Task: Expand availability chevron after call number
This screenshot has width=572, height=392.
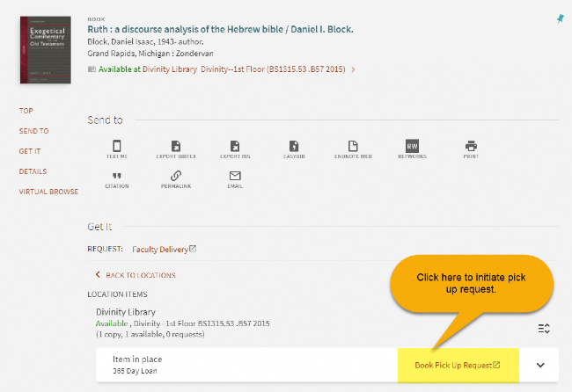Action: [x=353, y=69]
